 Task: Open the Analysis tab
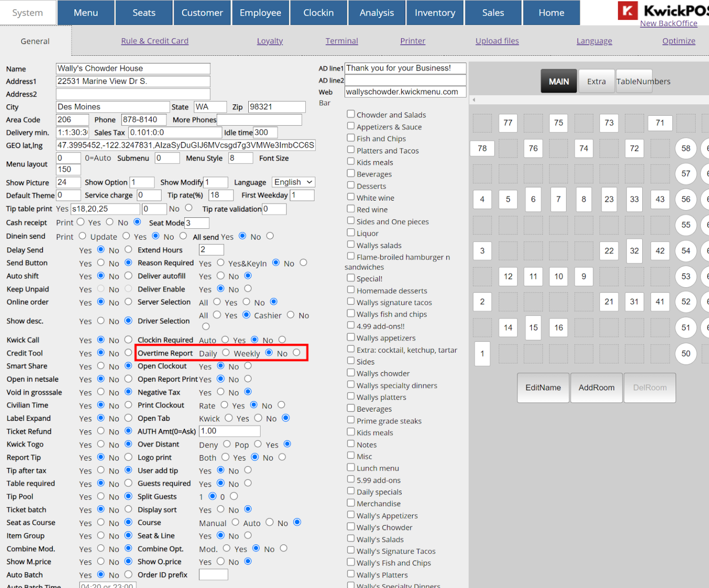click(x=377, y=12)
